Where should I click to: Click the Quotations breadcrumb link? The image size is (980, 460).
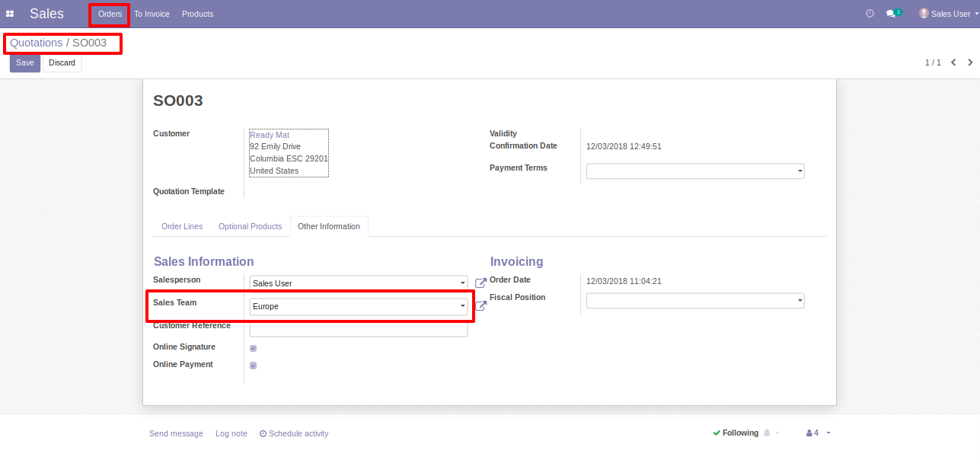click(x=36, y=43)
